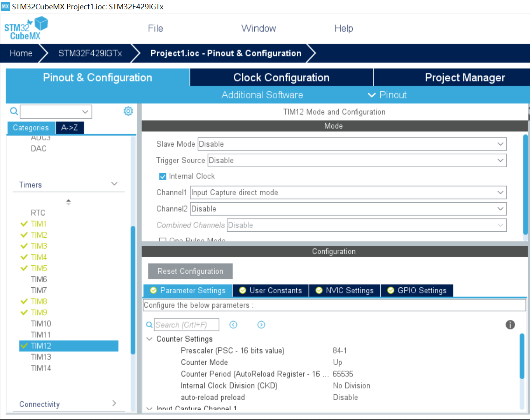
Task: Open the GPIO Settings tab
Action: (x=417, y=290)
